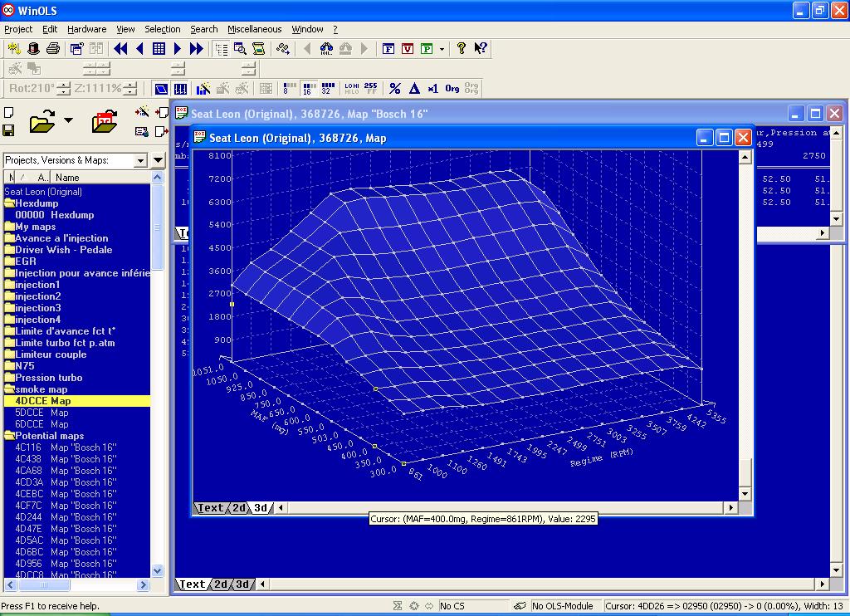Toggle LOHI byte order button

click(352, 88)
